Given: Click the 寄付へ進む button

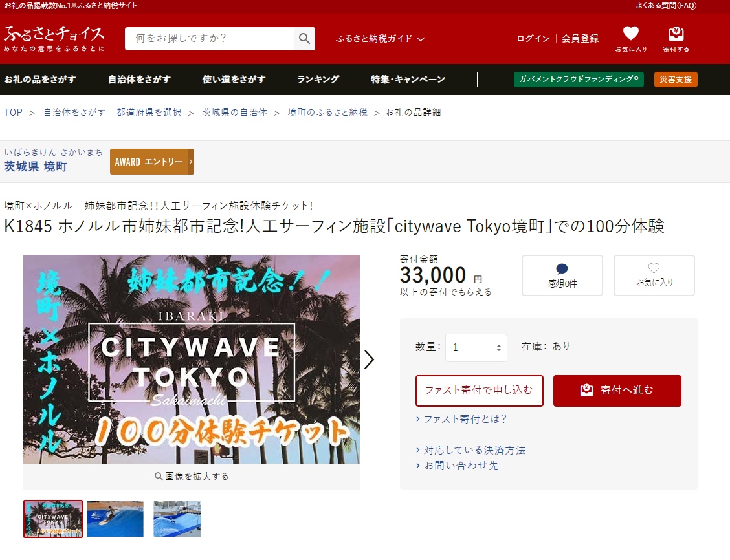Looking at the screenshot, I should [x=617, y=391].
